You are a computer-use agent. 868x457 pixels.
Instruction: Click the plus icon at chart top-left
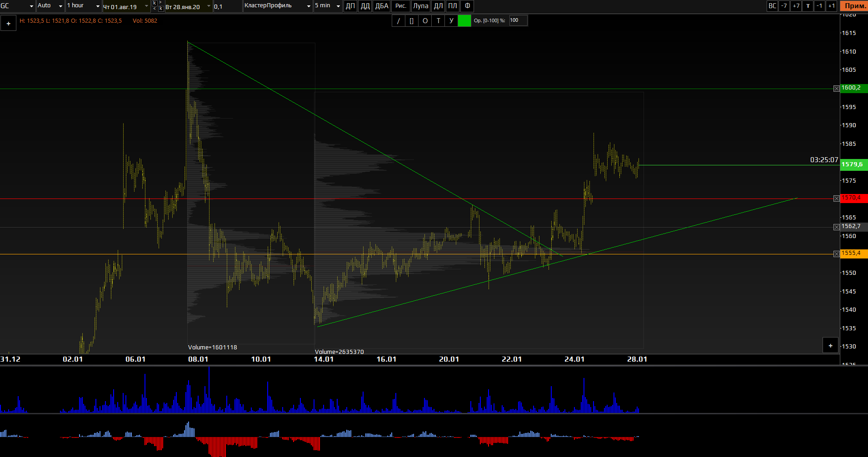9,24
